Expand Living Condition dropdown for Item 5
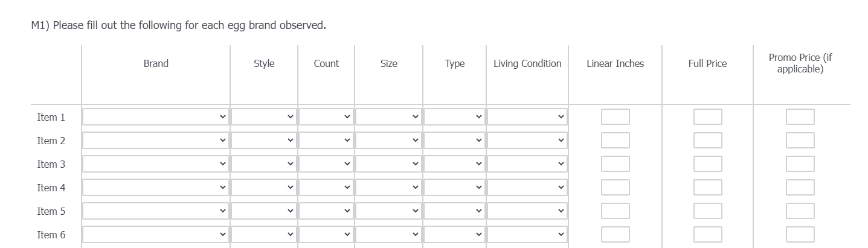 (527, 211)
